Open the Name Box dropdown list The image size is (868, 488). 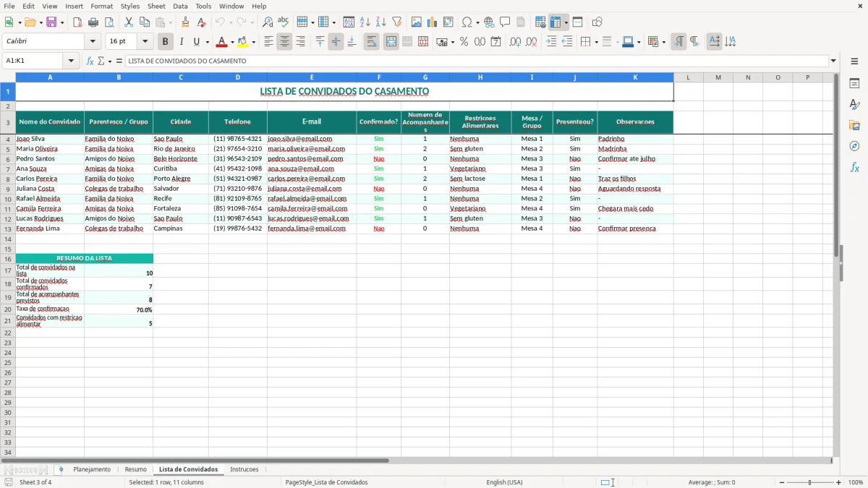[x=71, y=61]
